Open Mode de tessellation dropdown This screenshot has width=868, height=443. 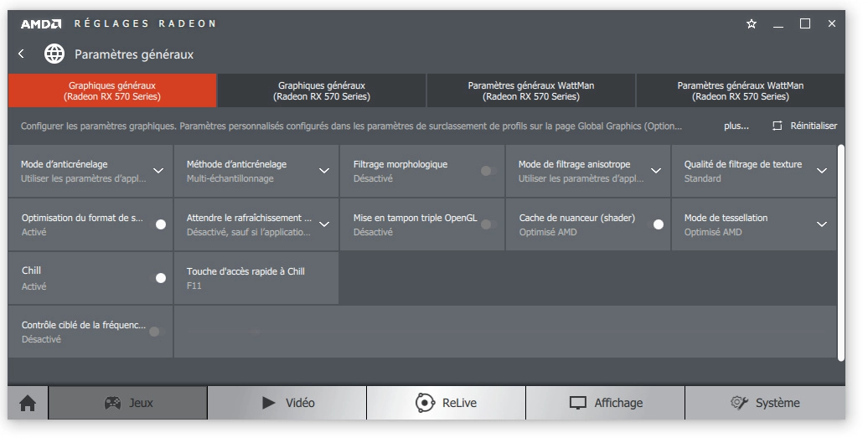click(822, 224)
